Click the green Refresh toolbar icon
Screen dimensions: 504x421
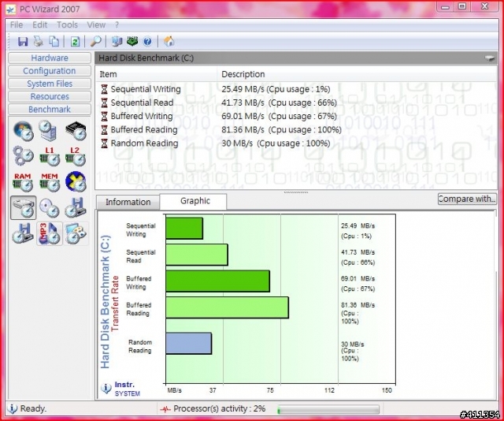pyautogui.click(x=75, y=42)
